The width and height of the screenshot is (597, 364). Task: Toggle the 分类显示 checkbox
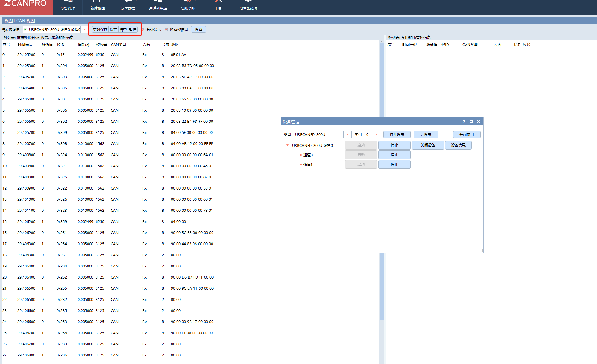[143, 30]
